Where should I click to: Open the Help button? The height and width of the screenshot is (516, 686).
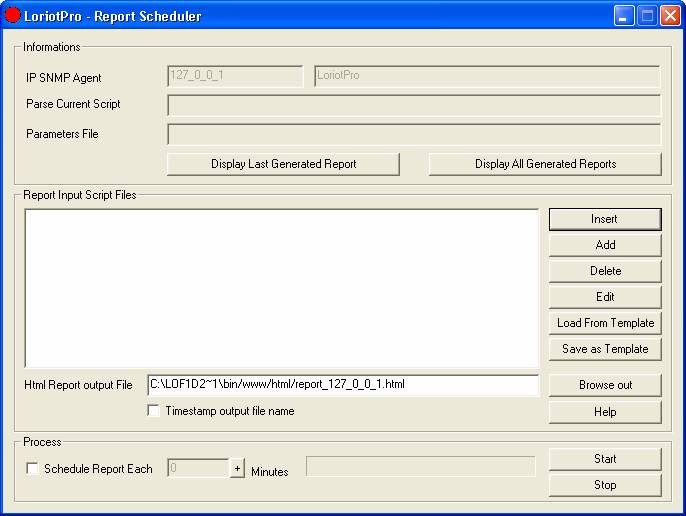point(605,411)
